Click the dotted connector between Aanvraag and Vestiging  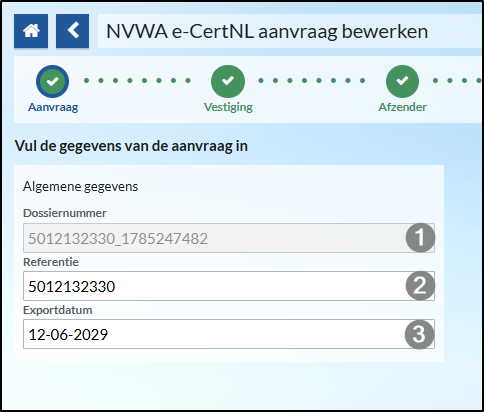137,80
